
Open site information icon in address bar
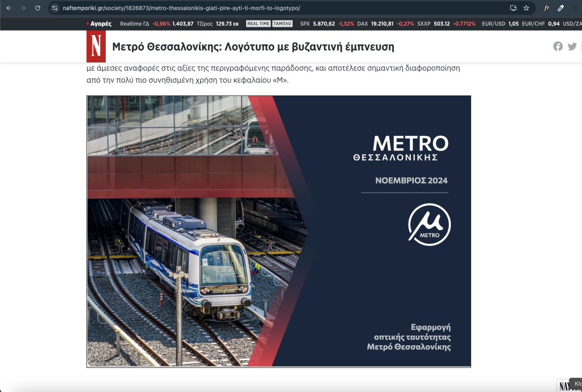coord(55,8)
